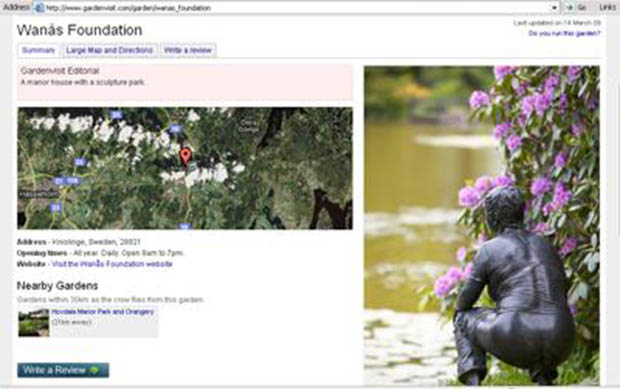Click the Hässleholm label on the map
The image size is (620, 389).
point(39,194)
